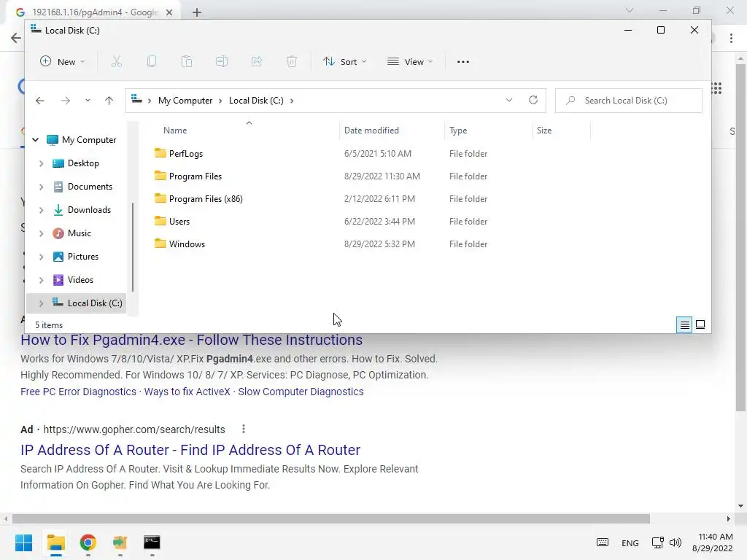Open new Chrome tab plus button
The width and height of the screenshot is (747, 560).
pos(197,12)
